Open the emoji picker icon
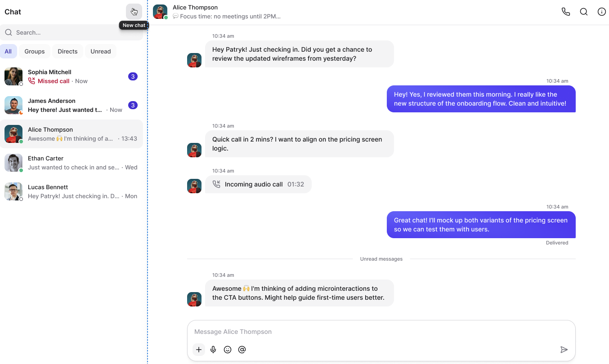609x364 pixels. click(x=228, y=350)
